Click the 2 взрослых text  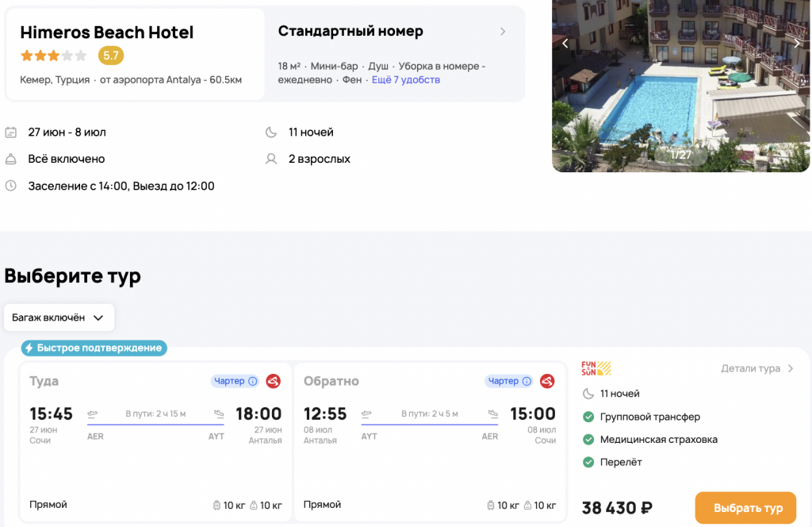tap(320, 159)
